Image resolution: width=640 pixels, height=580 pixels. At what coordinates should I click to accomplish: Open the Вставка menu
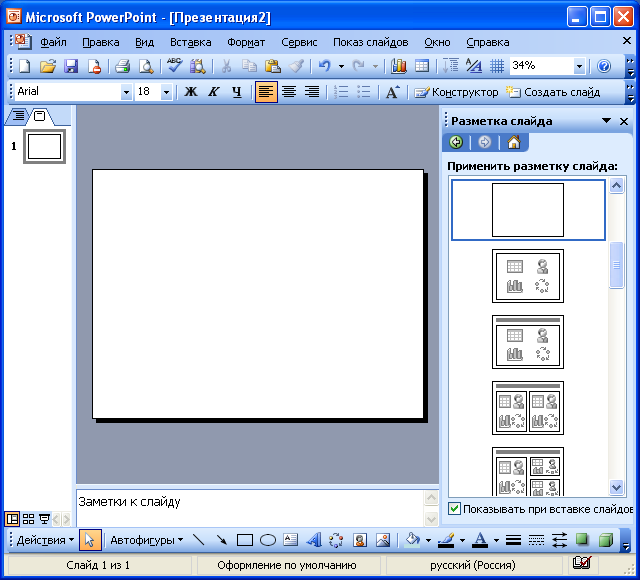point(191,42)
